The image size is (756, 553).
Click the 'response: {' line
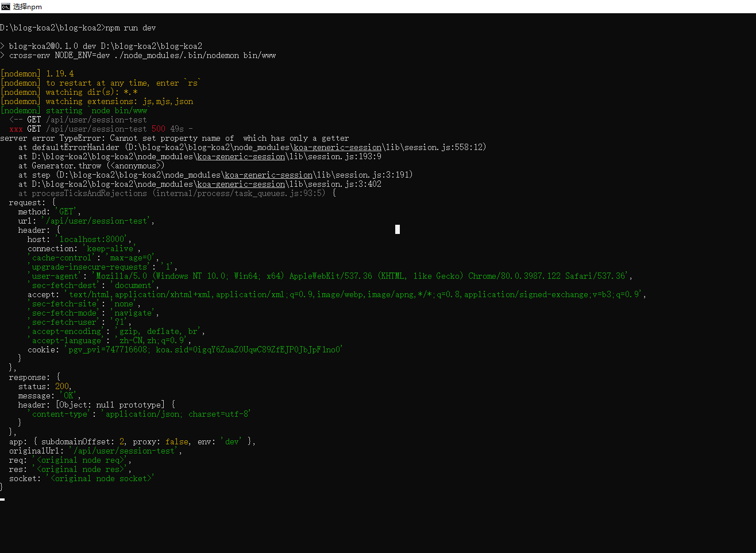click(x=34, y=377)
